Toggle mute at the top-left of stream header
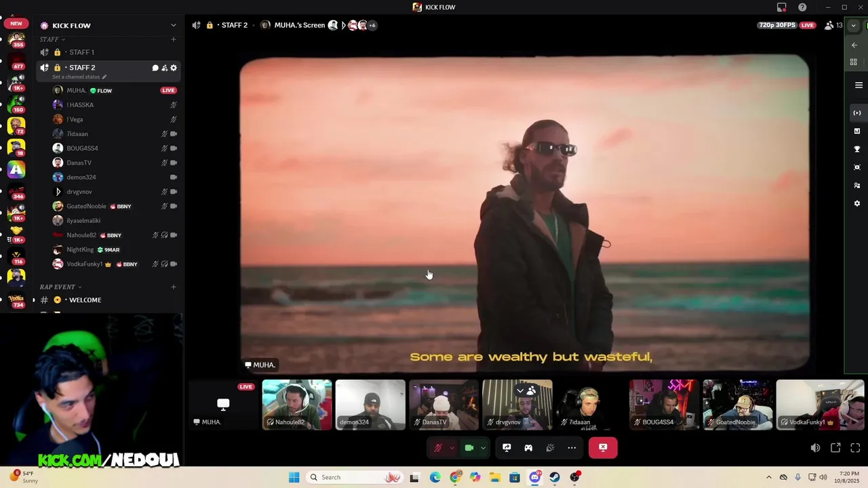The width and height of the screenshot is (868, 488). (x=196, y=25)
